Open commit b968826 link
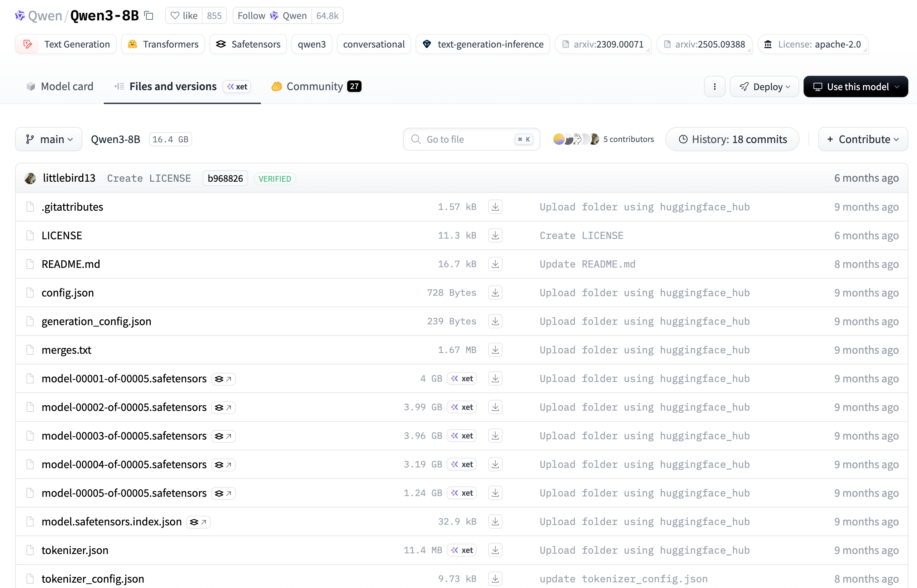The width and height of the screenshot is (917, 588). (225, 178)
